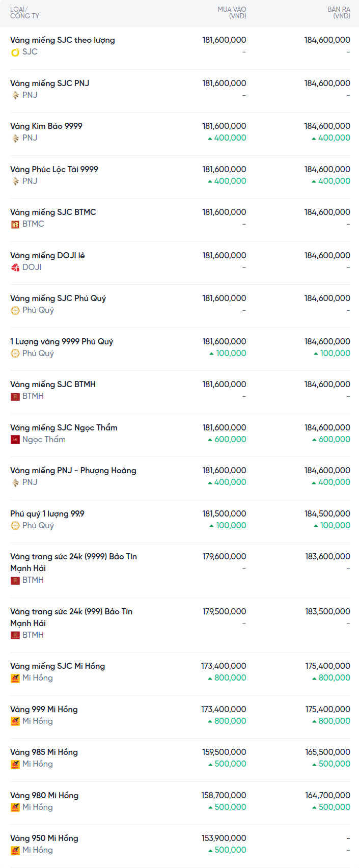
Task: Open Vàng miếng SJC theo lượng row
Action: click(63, 40)
